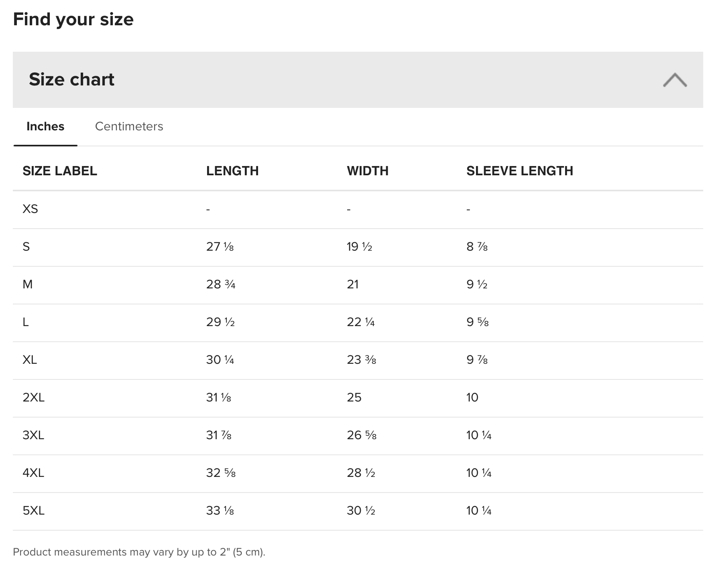Viewport: 704px width, 588px height.
Task: Click the Size chart heading text
Action: point(71,79)
